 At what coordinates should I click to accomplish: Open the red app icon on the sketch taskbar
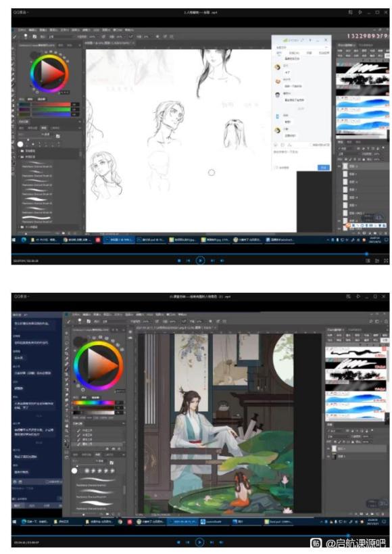[98, 239]
